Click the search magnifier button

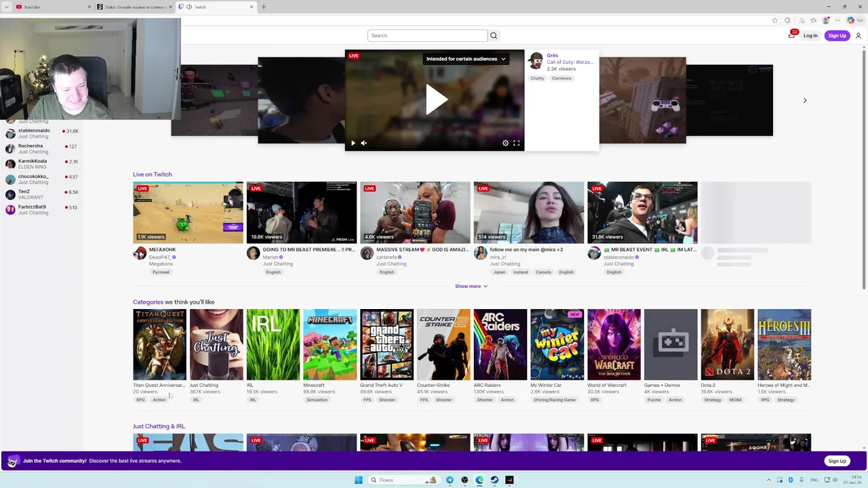tap(494, 35)
